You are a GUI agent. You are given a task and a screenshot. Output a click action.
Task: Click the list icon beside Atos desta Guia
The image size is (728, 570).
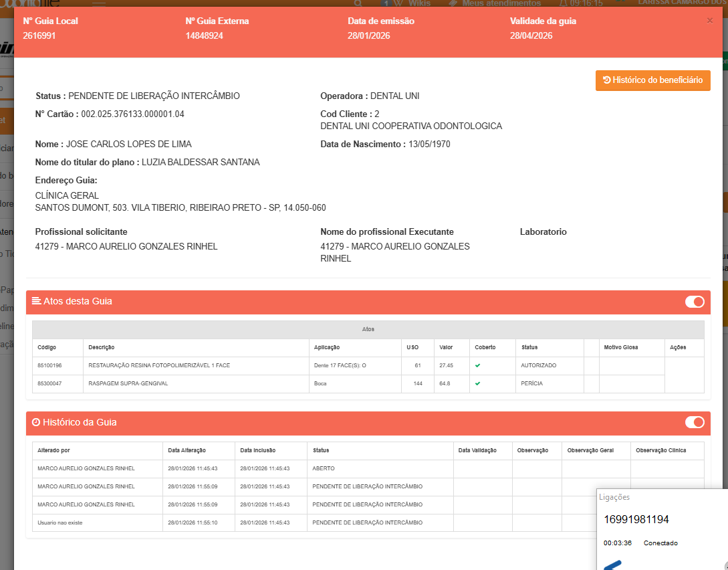37,301
